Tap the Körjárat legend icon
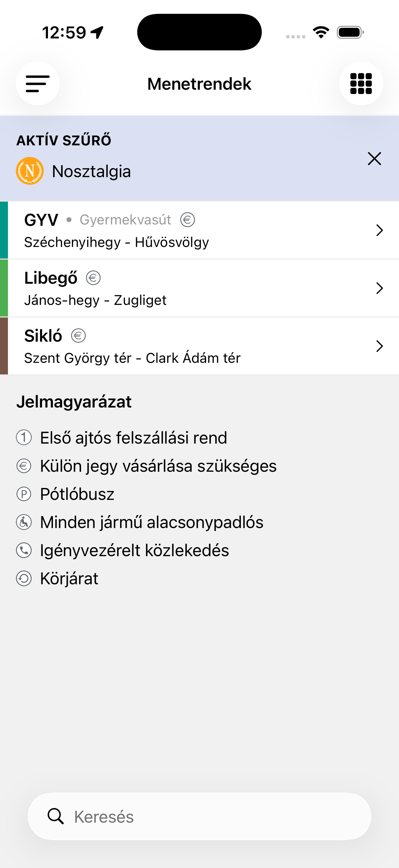 [24, 578]
